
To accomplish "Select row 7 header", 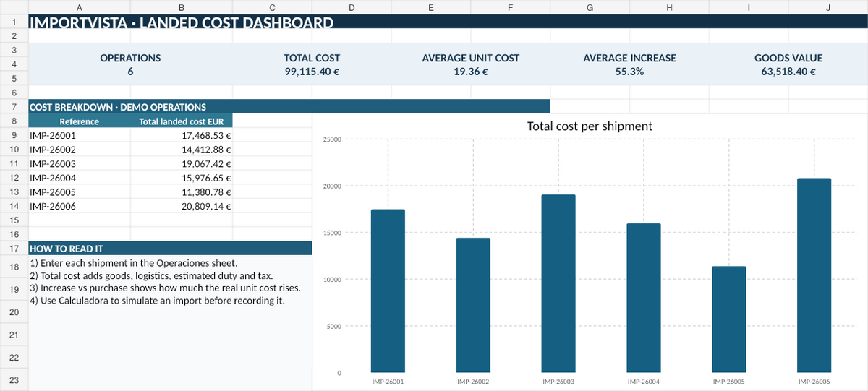I will [x=14, y=107].
